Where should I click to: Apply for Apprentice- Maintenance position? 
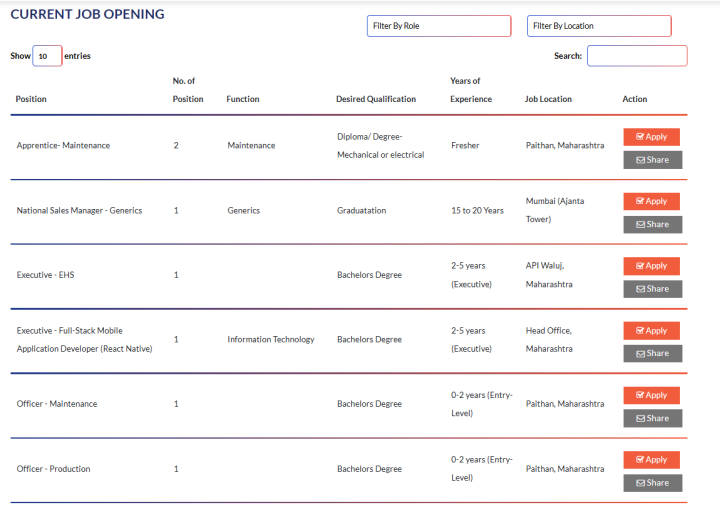pyautogui.click(x=651, y=137)
